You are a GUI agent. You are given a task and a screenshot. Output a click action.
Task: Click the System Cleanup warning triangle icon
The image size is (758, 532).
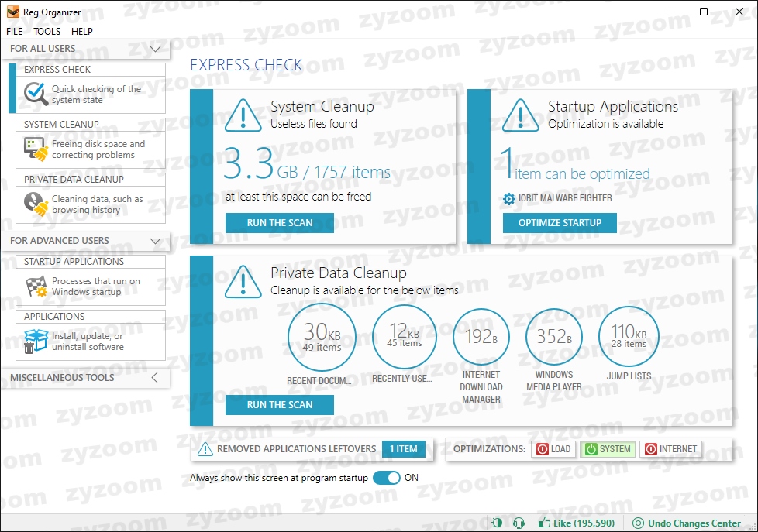243,116
